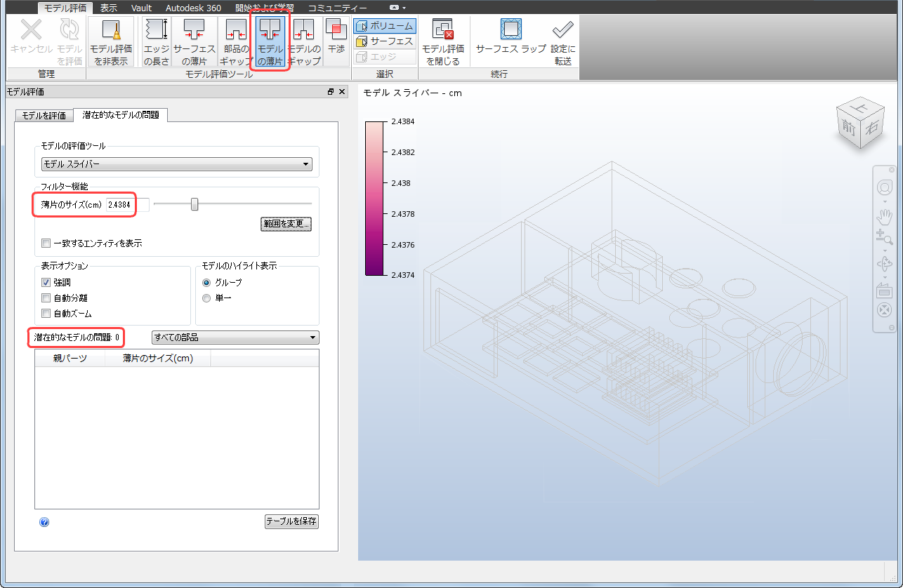This screenshot has width=903, height=588.
Task: Click the magenta color legend bar
Action: point(375,198)
